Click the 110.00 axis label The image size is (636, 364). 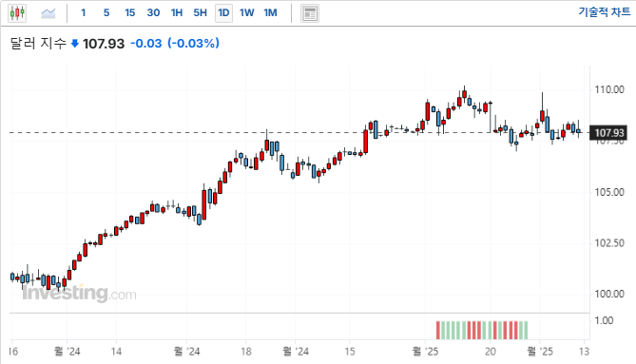coord(609,89)
